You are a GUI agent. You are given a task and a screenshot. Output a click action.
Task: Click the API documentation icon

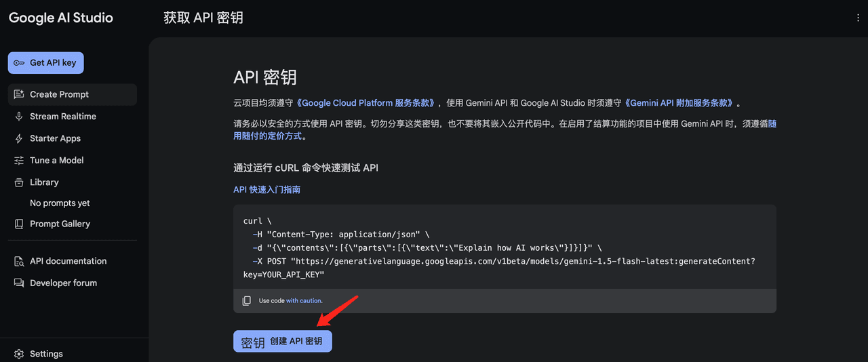pyautogui.click(x=19, y=261)
